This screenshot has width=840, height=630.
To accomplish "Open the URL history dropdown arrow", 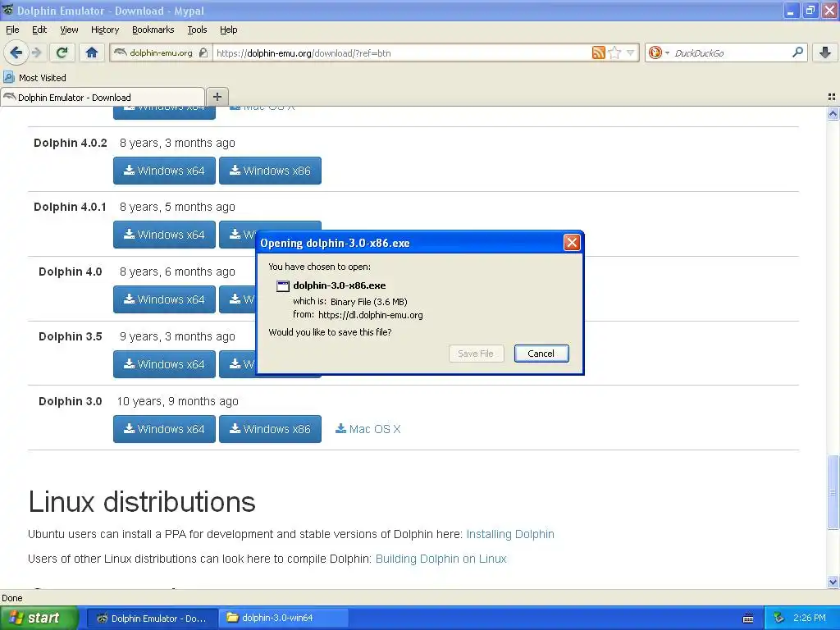I will click(631, 52).
